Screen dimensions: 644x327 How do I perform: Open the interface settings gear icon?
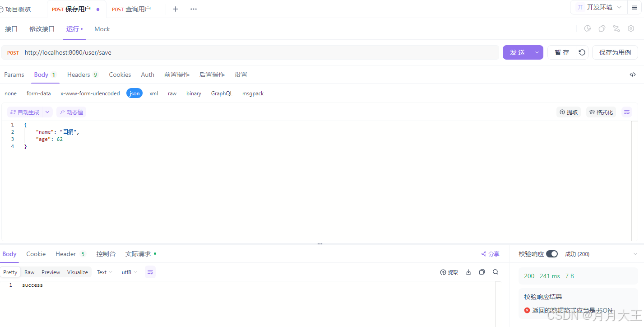click(x=631, y=28)
